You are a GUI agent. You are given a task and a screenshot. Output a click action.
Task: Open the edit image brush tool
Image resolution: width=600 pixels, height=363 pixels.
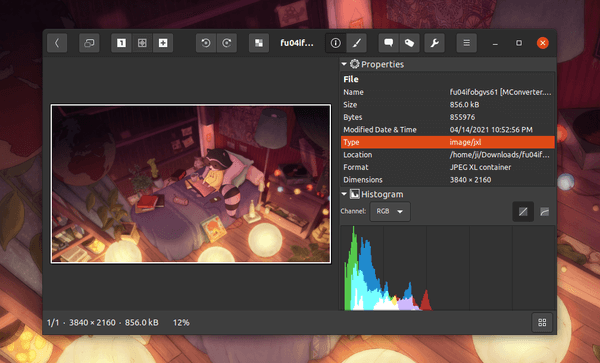[x=356, y=43]
